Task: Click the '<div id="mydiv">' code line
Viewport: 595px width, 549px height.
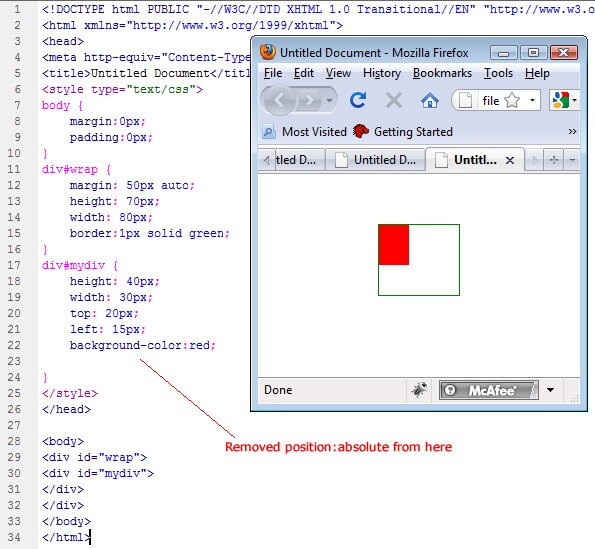Action: [98, 473]
